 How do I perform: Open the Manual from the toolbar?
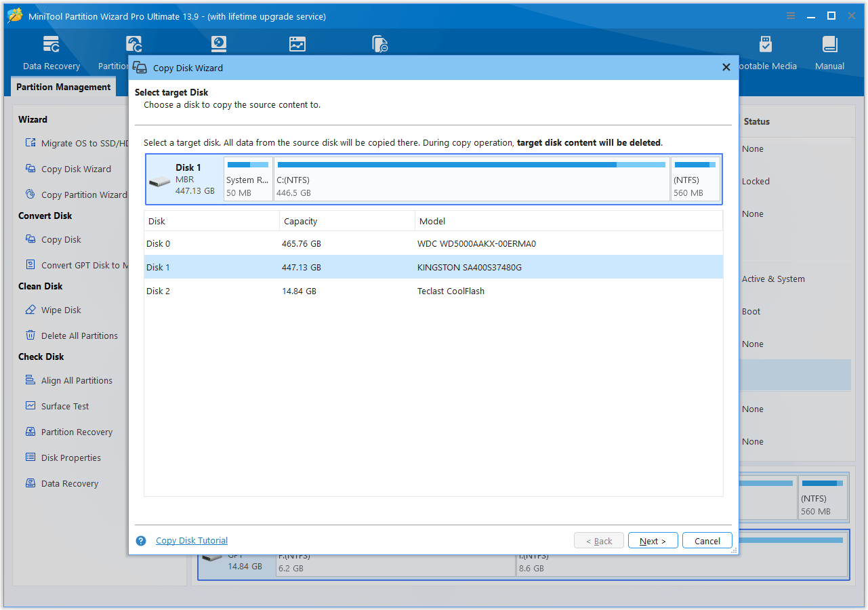point(829,54)
